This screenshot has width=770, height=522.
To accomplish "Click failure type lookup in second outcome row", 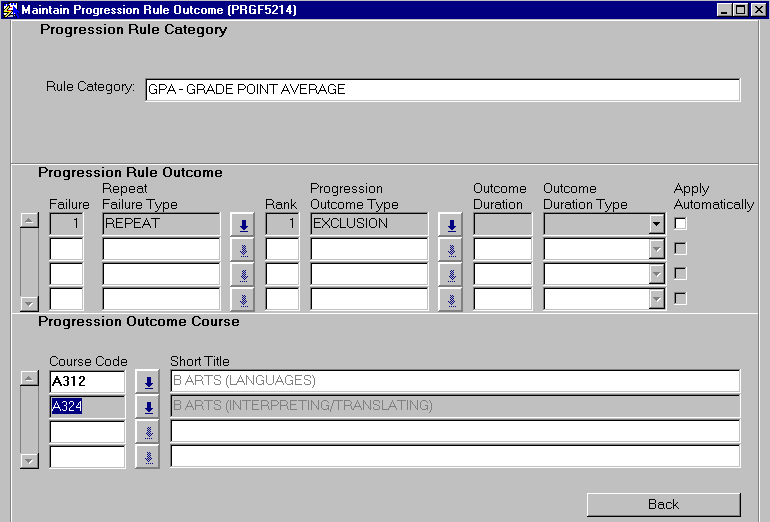I will [x=242, y=249].
